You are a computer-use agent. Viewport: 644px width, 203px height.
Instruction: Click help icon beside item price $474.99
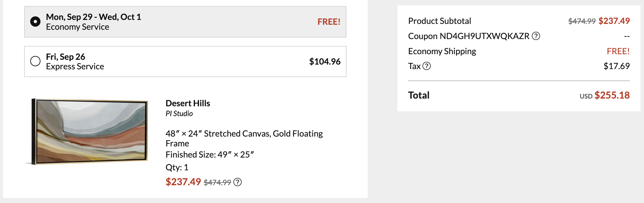[x=237, y=182]
